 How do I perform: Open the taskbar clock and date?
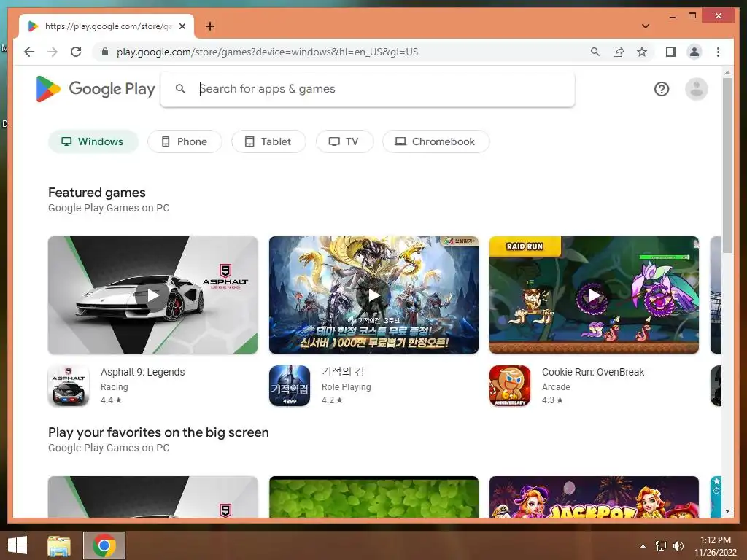(716, 546)
